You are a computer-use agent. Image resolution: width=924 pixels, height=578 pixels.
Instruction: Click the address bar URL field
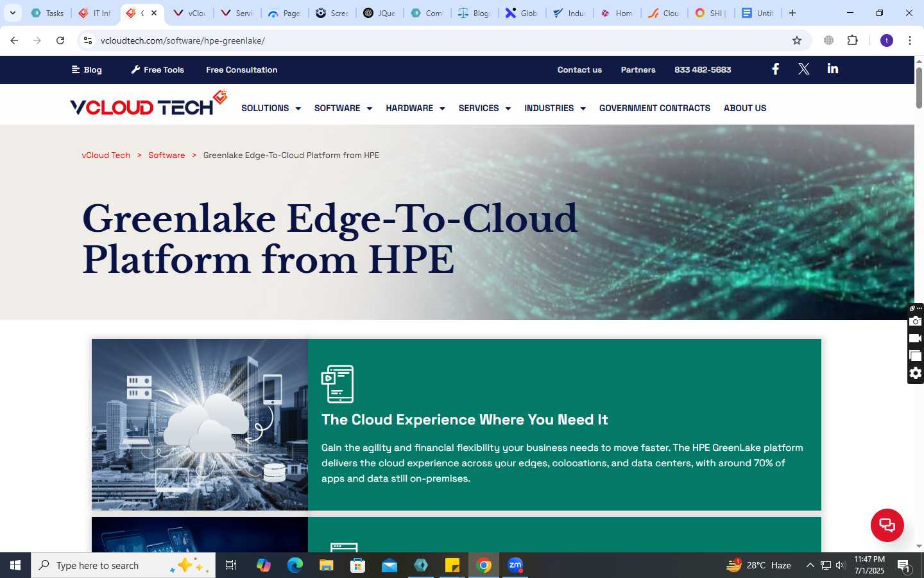443,40
